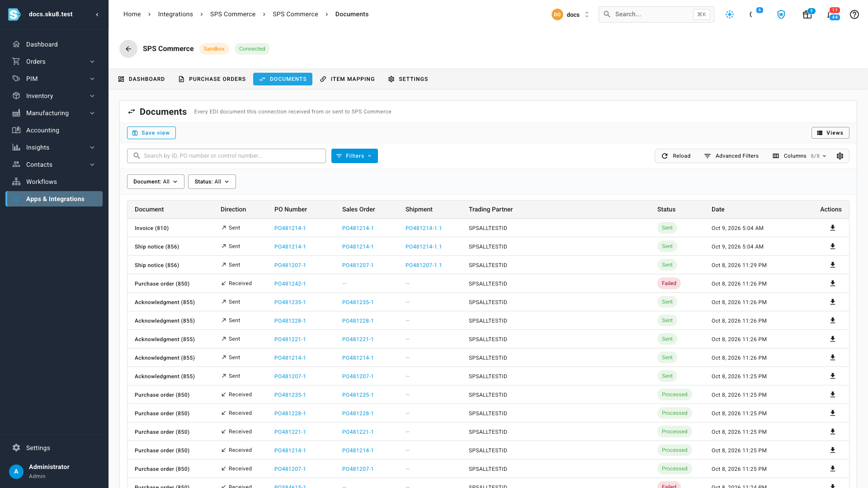Open Advanced Filters
Viewport: 868px width, 488px height.
(x=731, y=156)
